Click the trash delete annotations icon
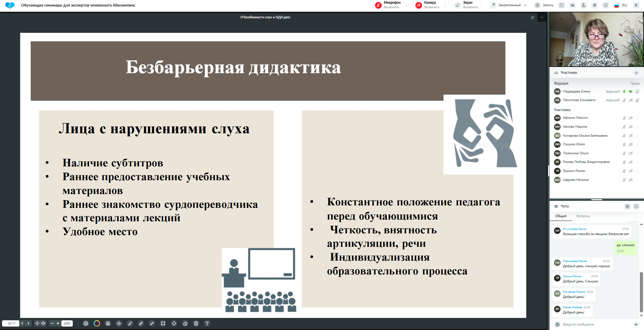This screenshot has height=330, width=644. 196,323
